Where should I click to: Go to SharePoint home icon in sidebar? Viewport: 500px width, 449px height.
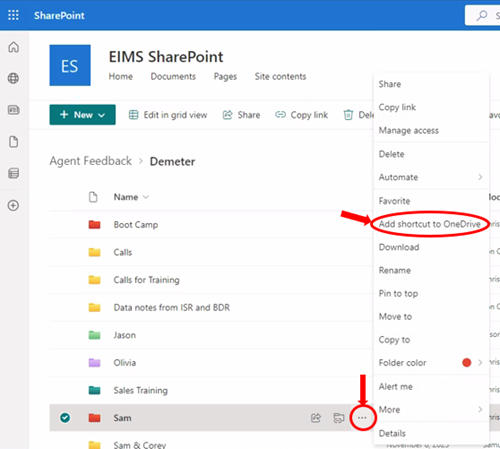click(13, 47)
